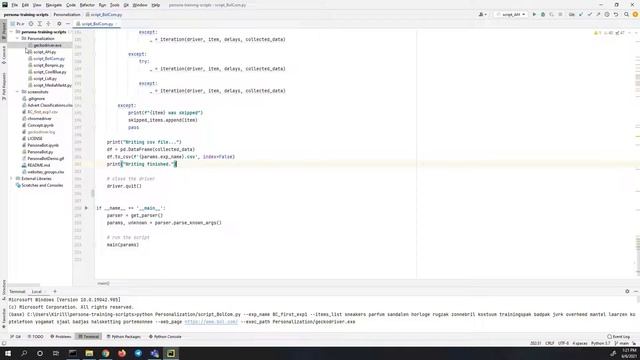
Task: Click the warnings count indicator in the editor
Action: 597,33
